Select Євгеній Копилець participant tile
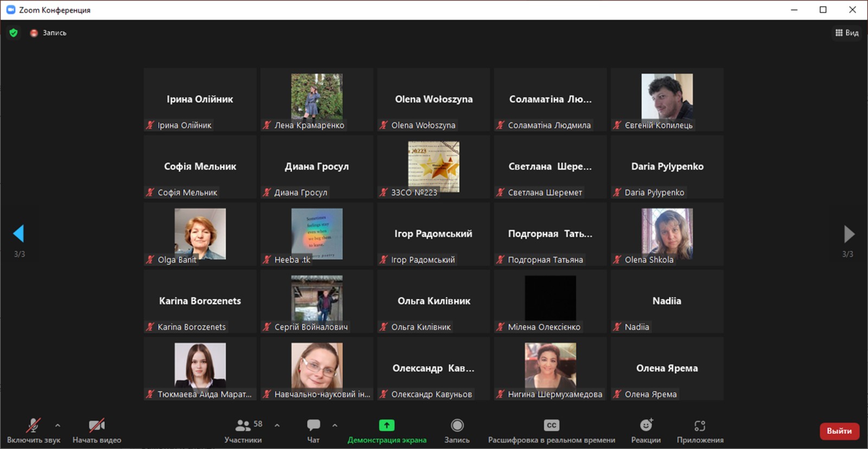The image size is (868, 449). tap(667, 100)
